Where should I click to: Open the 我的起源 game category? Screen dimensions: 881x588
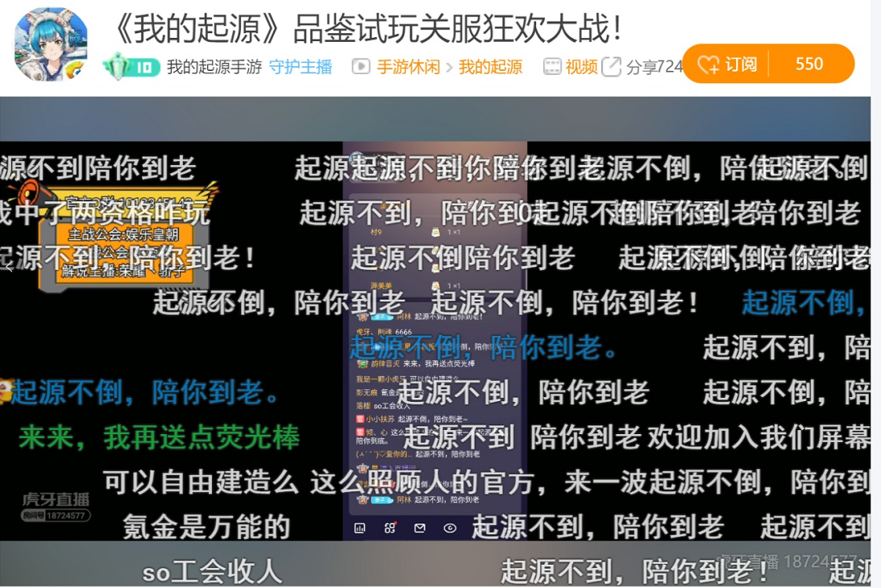[x=491, y=68]
